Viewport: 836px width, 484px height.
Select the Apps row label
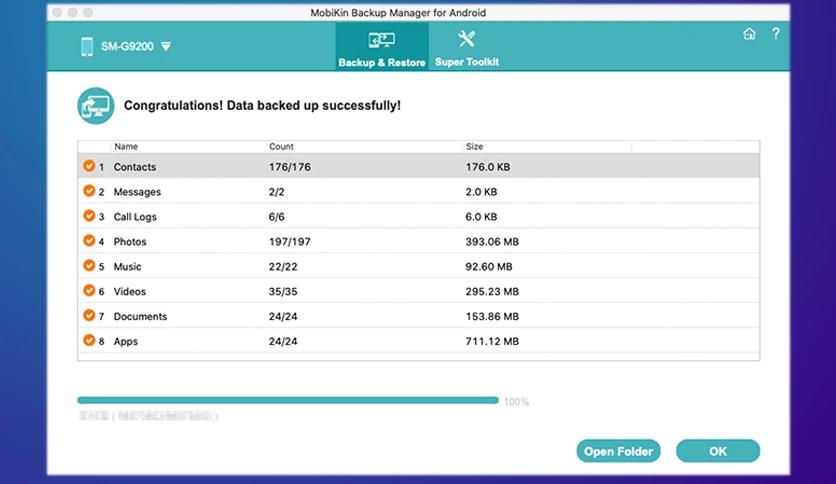click(126, 342)
